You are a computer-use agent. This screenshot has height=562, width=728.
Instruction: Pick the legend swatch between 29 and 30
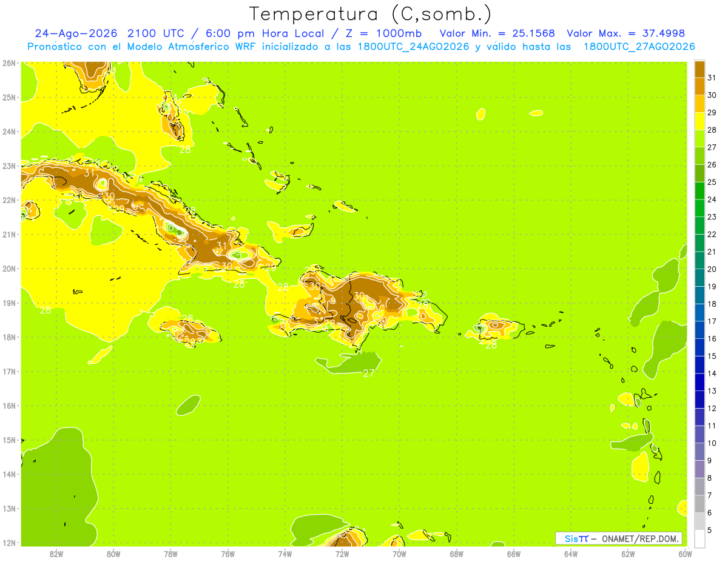[x=699, y=104]
